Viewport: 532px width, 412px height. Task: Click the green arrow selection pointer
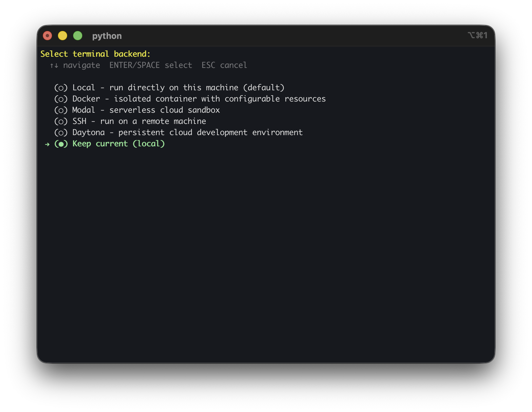click(47, 144)
